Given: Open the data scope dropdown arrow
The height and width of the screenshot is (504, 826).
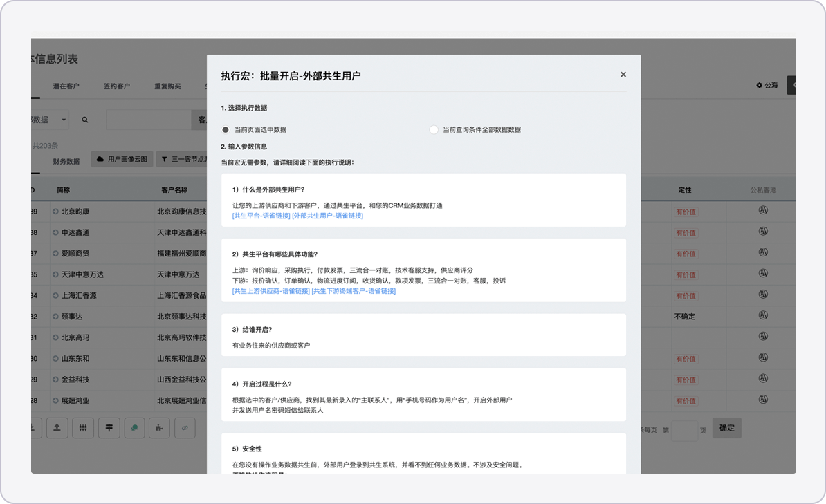Looking at the screenshot, I should click(x=64, y=120).
